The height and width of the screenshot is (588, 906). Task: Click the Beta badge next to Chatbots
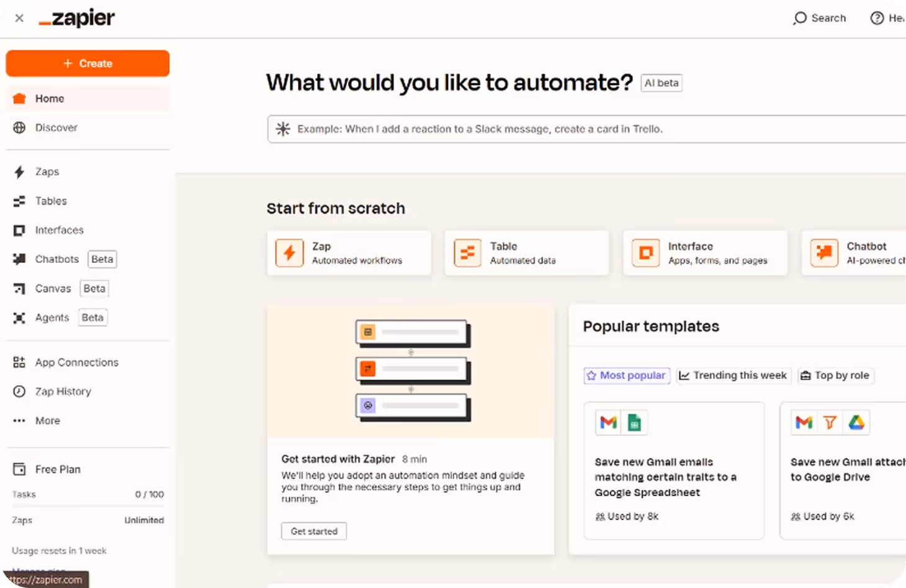pos(102,259)
